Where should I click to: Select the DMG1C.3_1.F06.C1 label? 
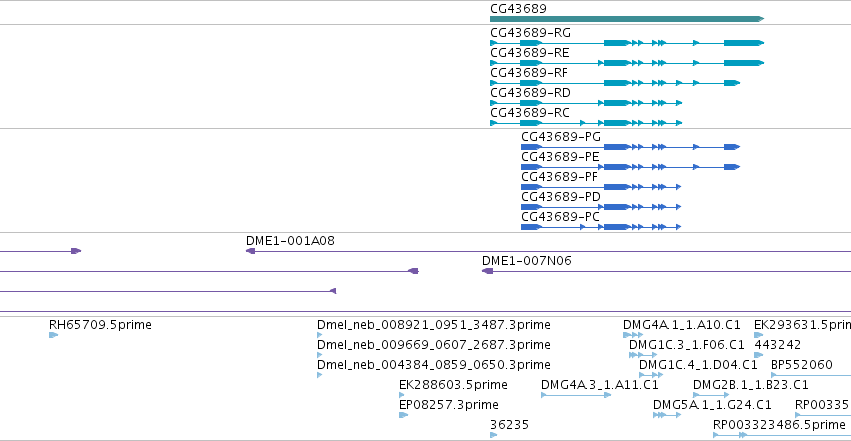pos(687,345)
